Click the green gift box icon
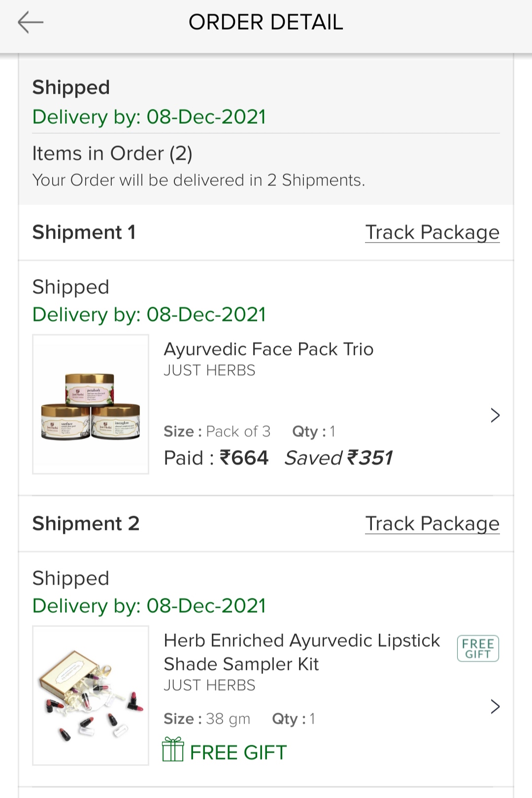The height and width of the screenshot is (798, 532). tap(173, 749)
